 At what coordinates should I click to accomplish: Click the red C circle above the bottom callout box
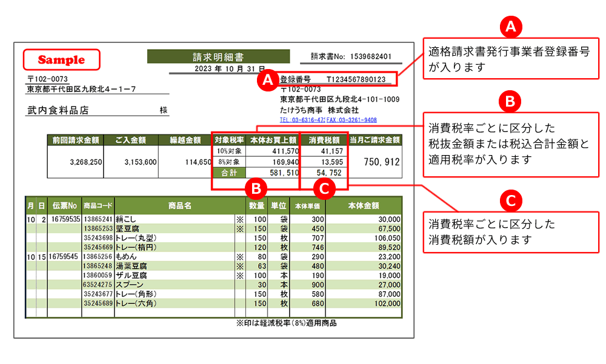click(510, 200)
